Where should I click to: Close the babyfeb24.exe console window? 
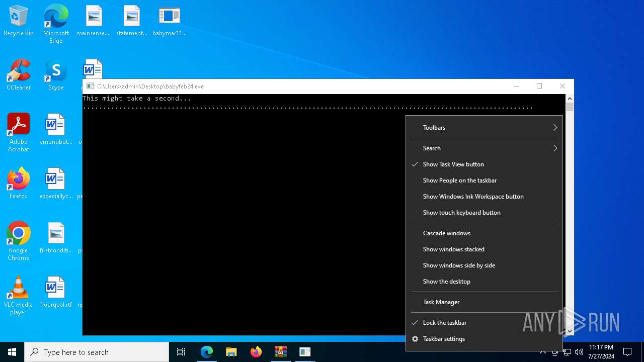coord(562,86)
